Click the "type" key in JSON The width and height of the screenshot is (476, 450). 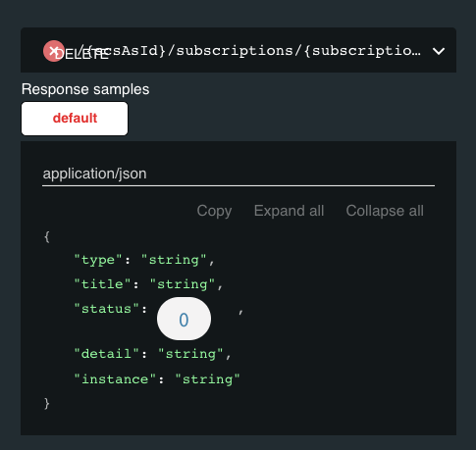tap(98, 260)
